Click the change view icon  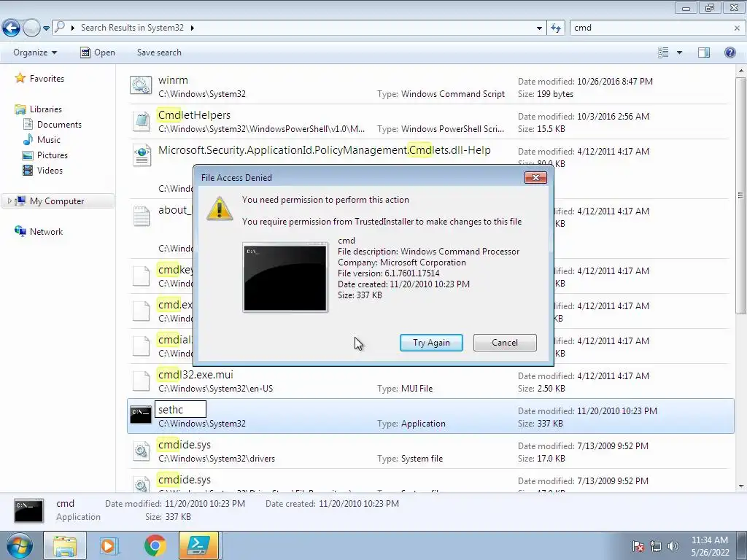tap(663, 52)
